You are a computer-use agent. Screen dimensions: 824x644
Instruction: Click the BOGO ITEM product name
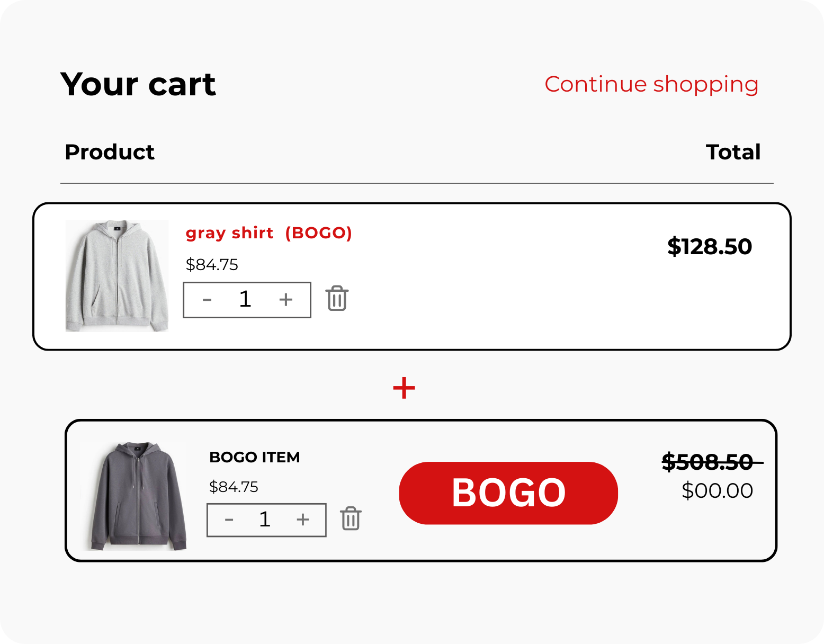tap(255, 457)
